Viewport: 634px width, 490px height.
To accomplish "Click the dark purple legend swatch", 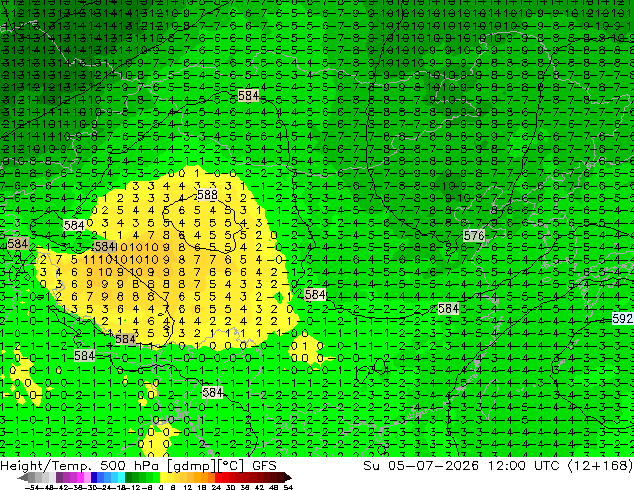I will pos(59,478).
